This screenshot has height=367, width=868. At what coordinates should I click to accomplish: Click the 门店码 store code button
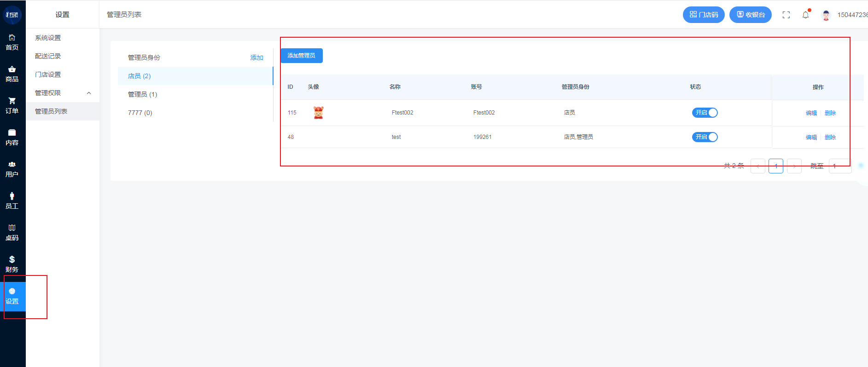[x=704, y=15]
